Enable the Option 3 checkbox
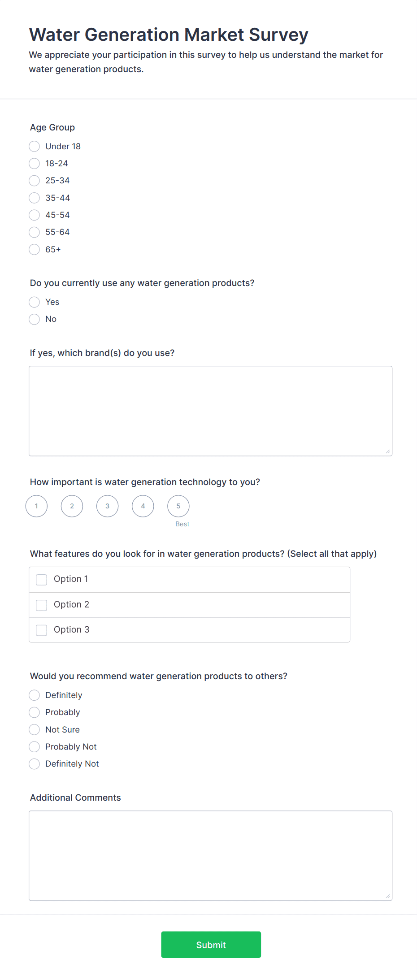Screen dimensions: 417x980 pyautogui.click(x=42, y=630)
